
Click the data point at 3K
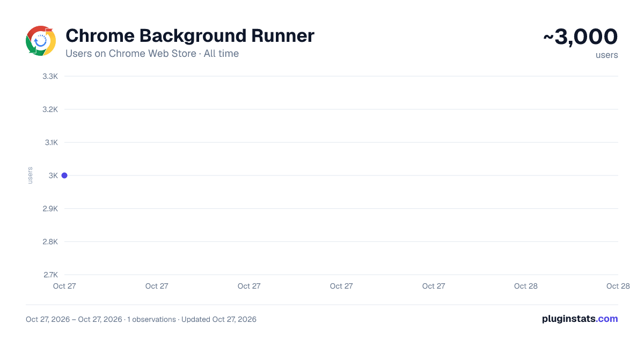[64, 175]
